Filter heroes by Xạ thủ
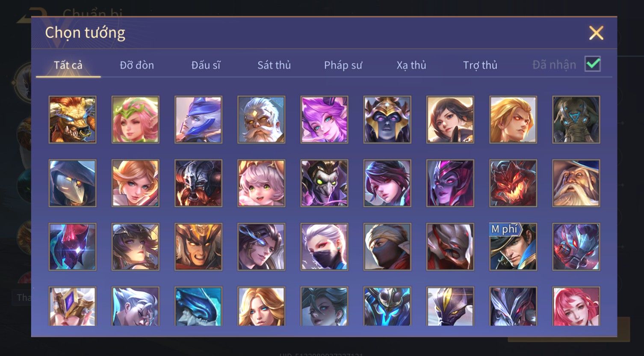The image size is (644, 356). point(411,65)
